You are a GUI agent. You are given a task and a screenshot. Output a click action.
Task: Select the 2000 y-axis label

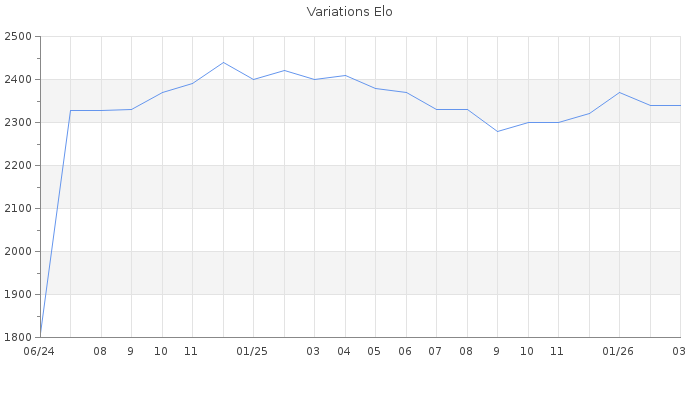click(x=18, y=252)
